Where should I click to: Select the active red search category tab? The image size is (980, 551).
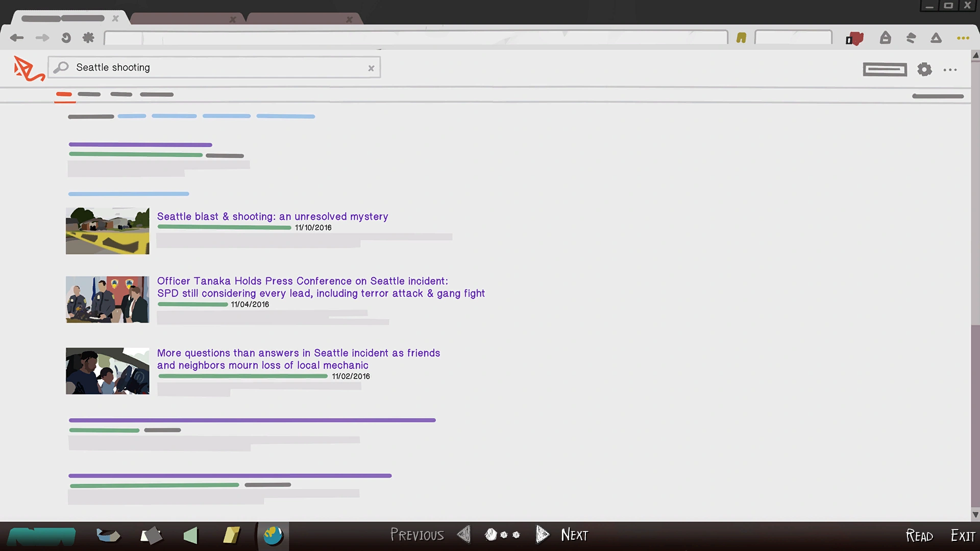[x=64, y=94]
